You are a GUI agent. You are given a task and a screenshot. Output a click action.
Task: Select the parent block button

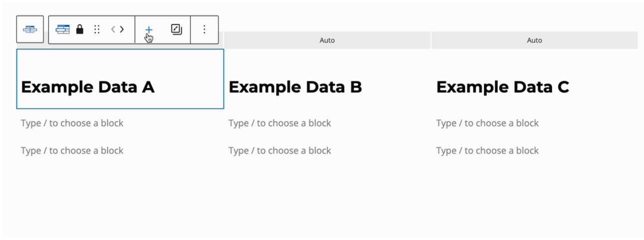click(x=30, y=29)
